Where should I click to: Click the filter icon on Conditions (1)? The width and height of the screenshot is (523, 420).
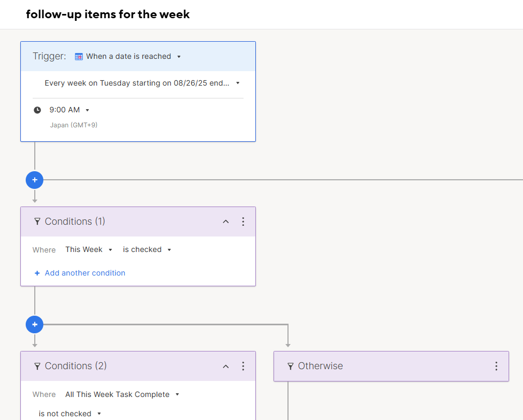click(x=37, y=222)
